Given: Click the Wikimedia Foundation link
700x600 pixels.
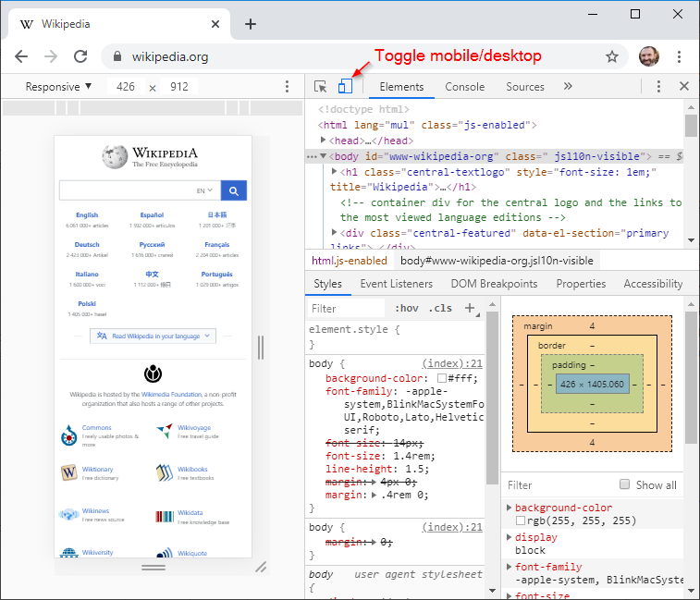Looking at the screenshot, I should 169,394.
